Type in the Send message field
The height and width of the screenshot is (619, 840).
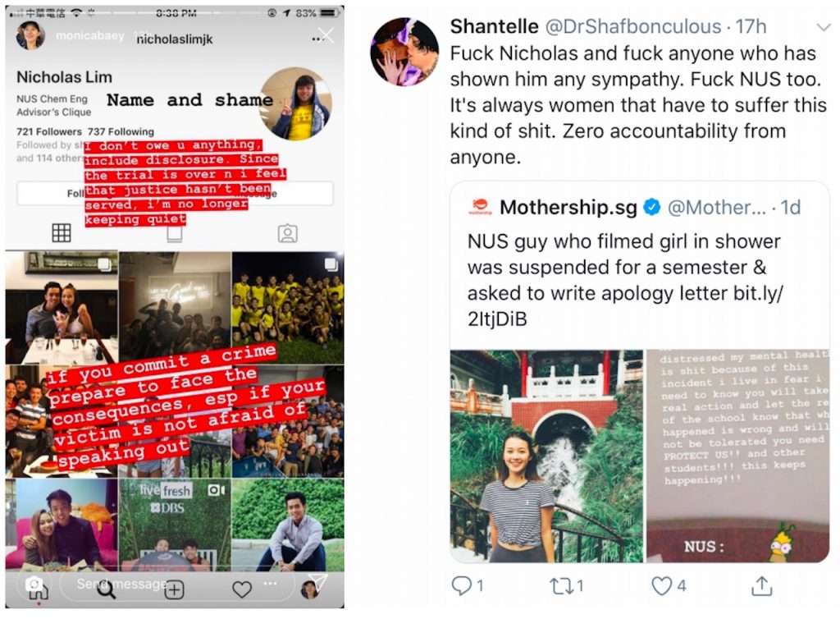[177, 585]
